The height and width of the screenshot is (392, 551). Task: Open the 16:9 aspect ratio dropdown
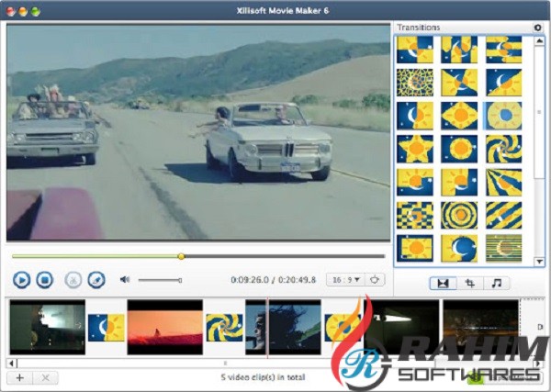pyautogui.click(x=346, y=280)
